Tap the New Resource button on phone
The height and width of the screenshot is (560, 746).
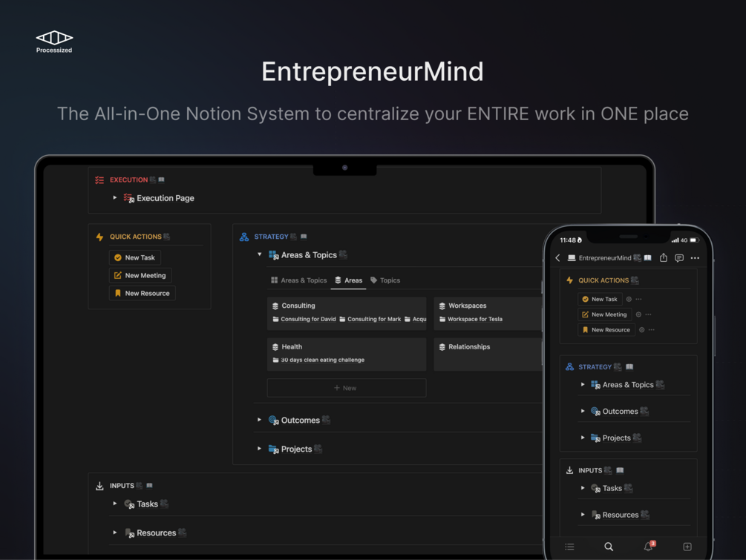coord(606,330)
